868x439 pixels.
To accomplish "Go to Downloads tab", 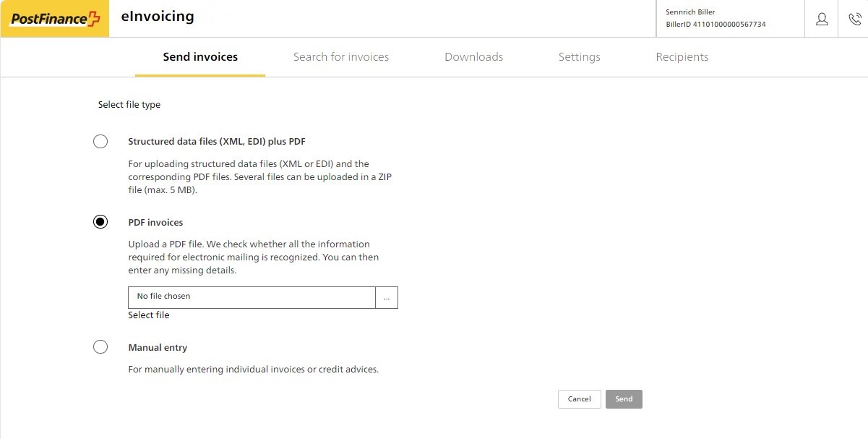I will point(474,57).
